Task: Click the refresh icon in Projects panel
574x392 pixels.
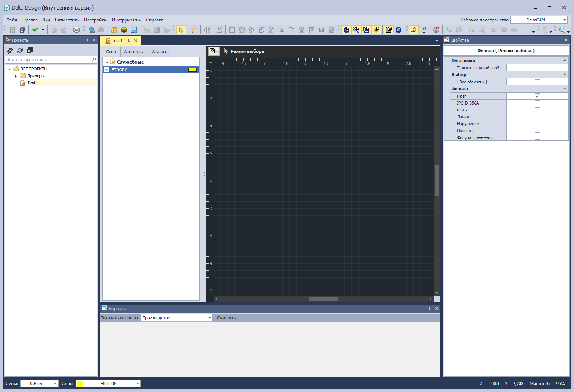Action: click(x=20, y=51)
